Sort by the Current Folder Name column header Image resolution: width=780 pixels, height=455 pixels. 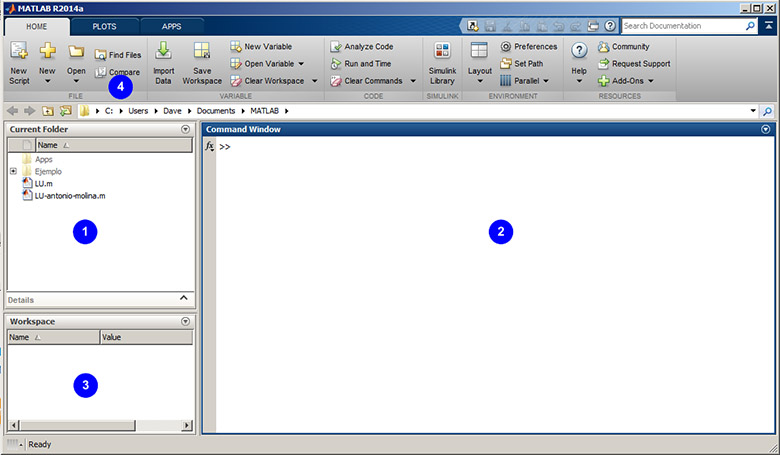click(114, 145)
